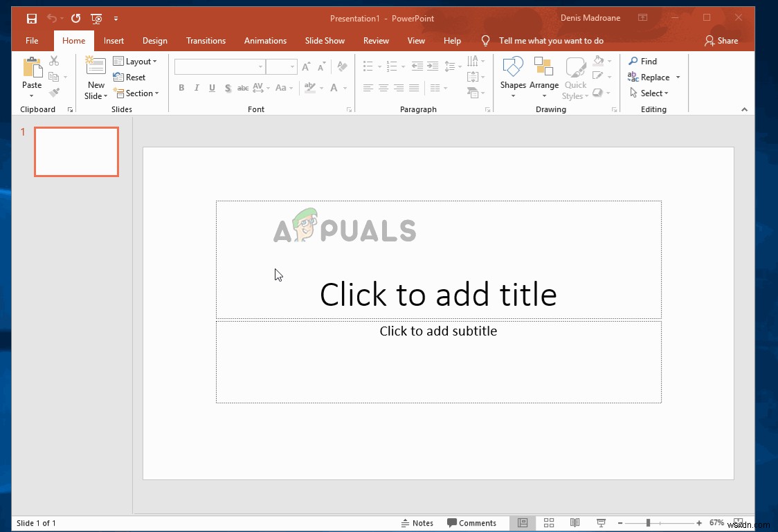
Task: Toggle underline formatting
Action: (212, 89)
